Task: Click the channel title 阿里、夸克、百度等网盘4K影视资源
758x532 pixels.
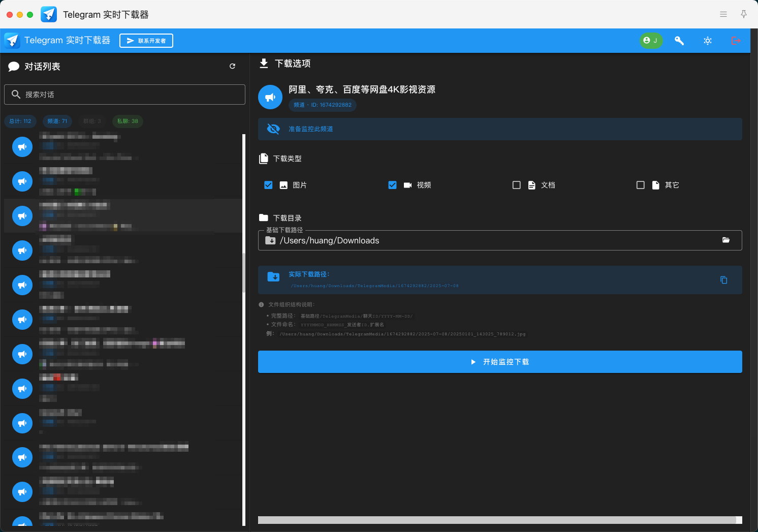Action: pyautogui.click(x=362, y=89)
